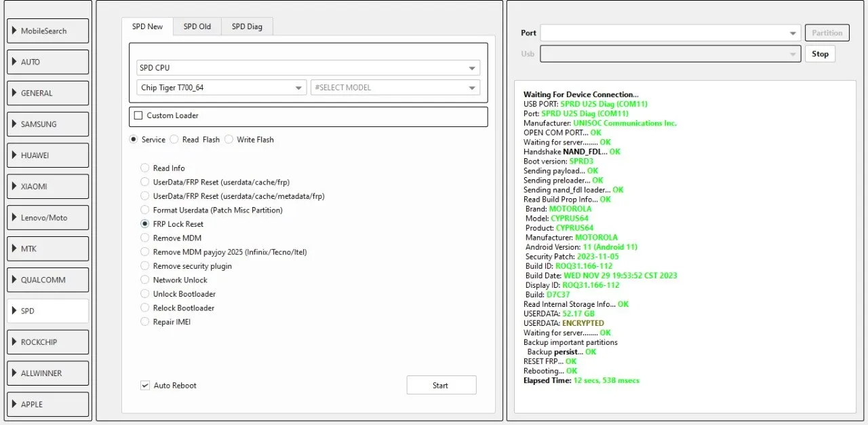Expand the SAMSUNG sidebar section arrow
The width and height of the screenshot is (868, 425).
tap(14, 124)
